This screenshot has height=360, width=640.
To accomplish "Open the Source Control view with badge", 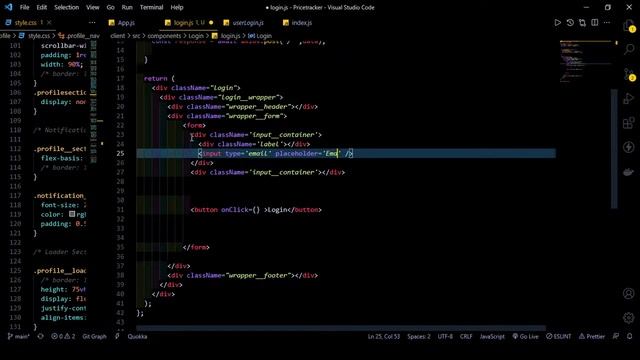I will click(x=629, y=74).
